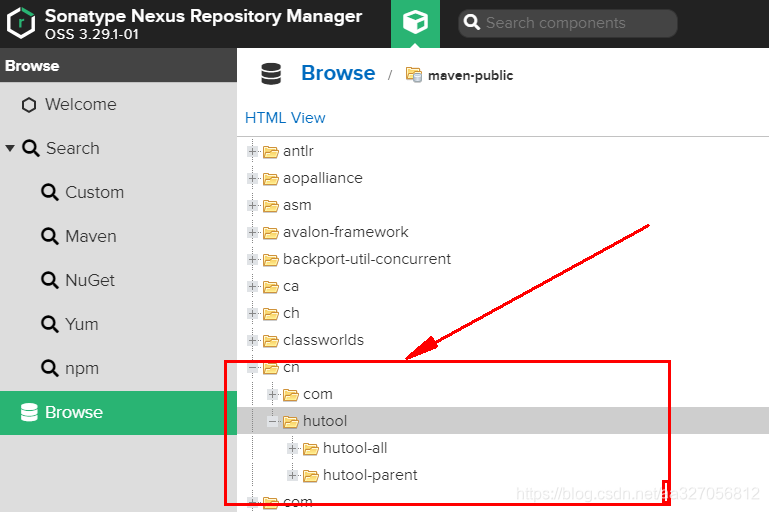Viewport: 769px width, 512px height.
Task: Focus the Search components field
Action: (x=568, y=23)
